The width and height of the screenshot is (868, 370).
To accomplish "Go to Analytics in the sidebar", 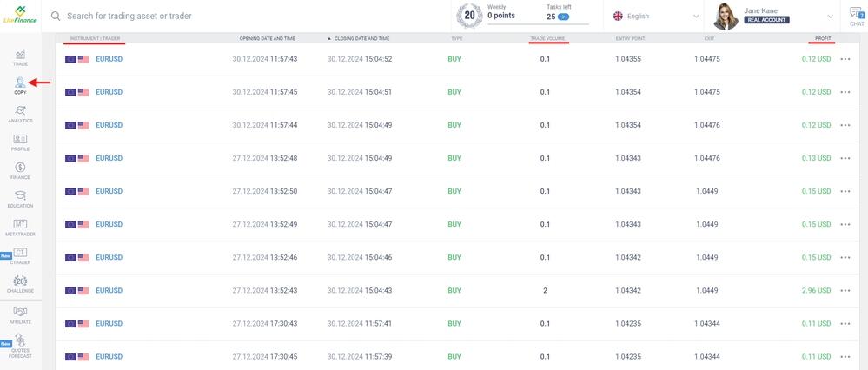I will [x=20, y=114].
